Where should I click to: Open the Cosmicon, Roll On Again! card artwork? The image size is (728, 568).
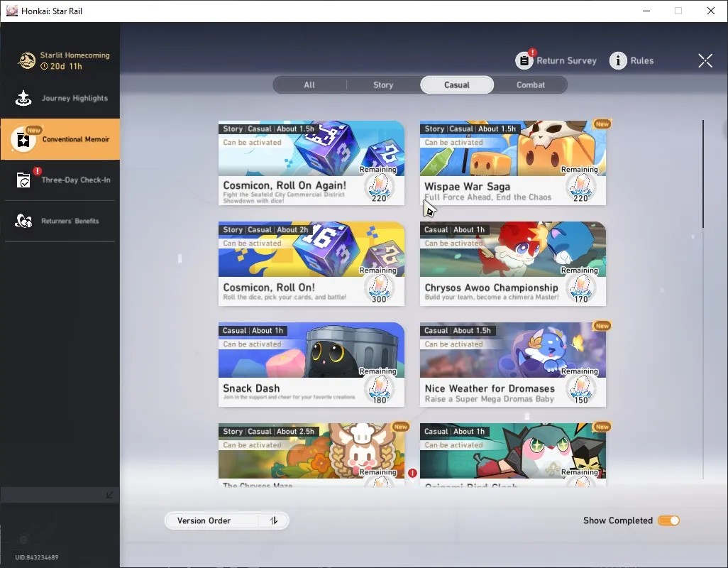[311, 148]
